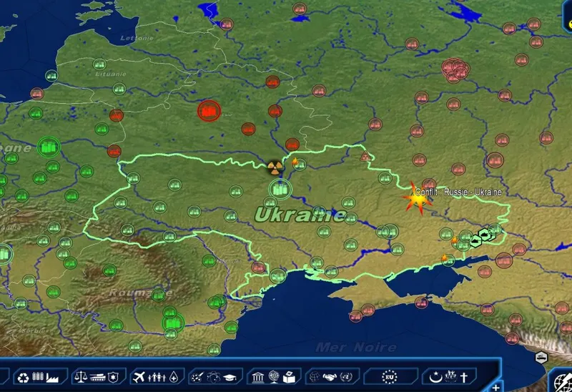
Task: Select the conflict explosion marker in eastern Ukraine
Action: (418, 199)
